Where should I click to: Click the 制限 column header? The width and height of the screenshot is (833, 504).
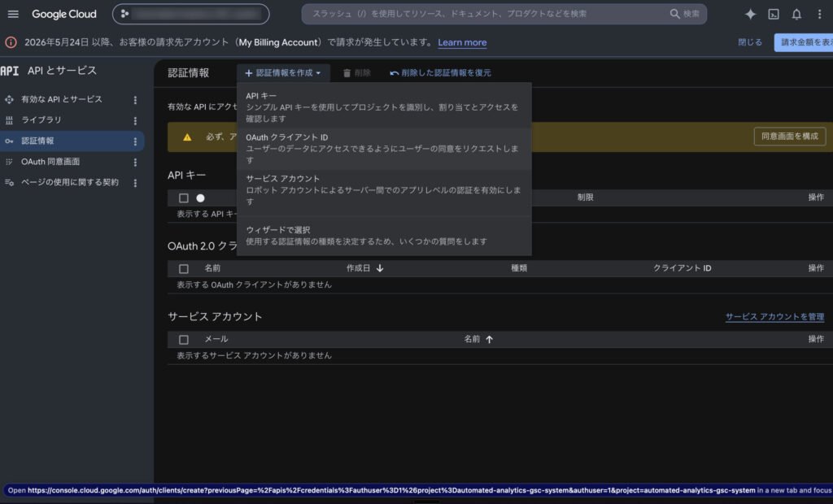pos(586,197)
